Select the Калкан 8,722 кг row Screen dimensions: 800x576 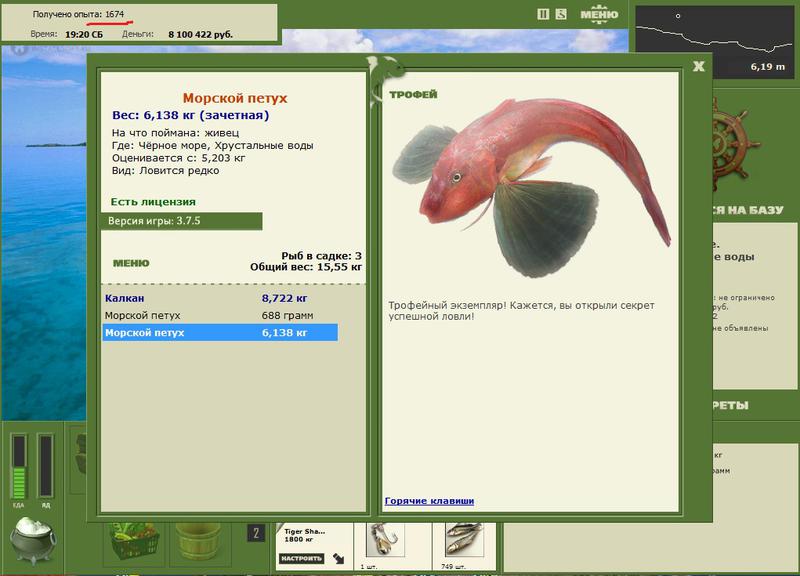click(x=220, y=298)
